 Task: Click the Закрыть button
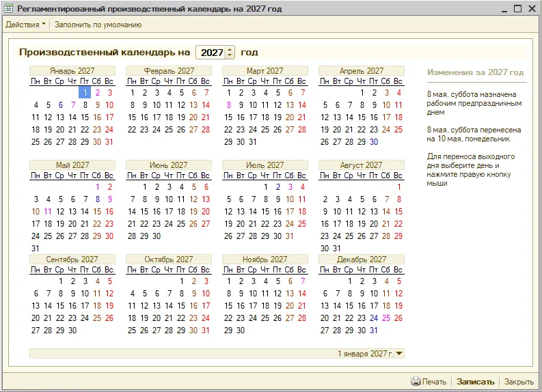[x=519, y=382]
